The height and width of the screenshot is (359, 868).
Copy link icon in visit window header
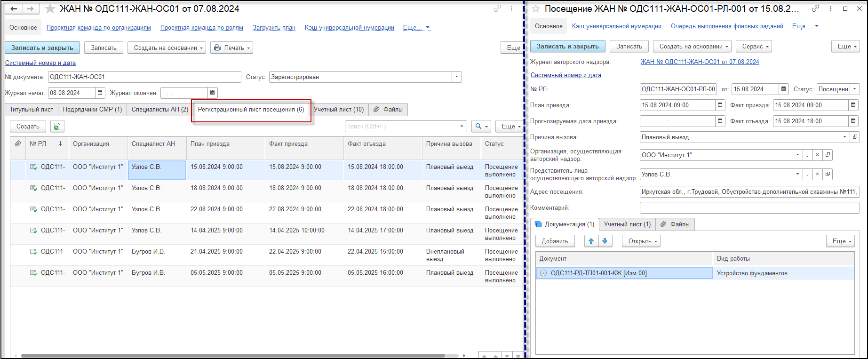[x=815, y=8]
